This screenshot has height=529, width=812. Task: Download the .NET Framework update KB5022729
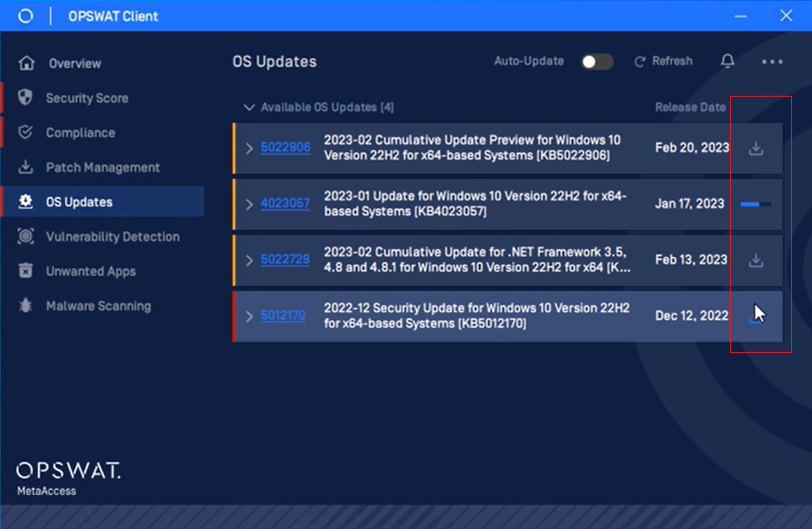tap(756, 260)
